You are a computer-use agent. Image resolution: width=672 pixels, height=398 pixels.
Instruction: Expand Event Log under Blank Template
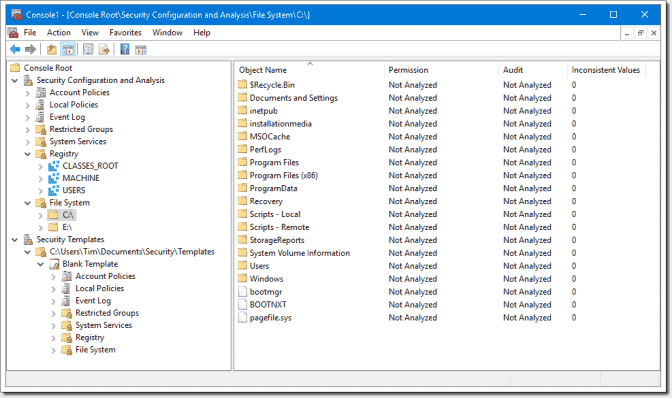pos(54,301)
